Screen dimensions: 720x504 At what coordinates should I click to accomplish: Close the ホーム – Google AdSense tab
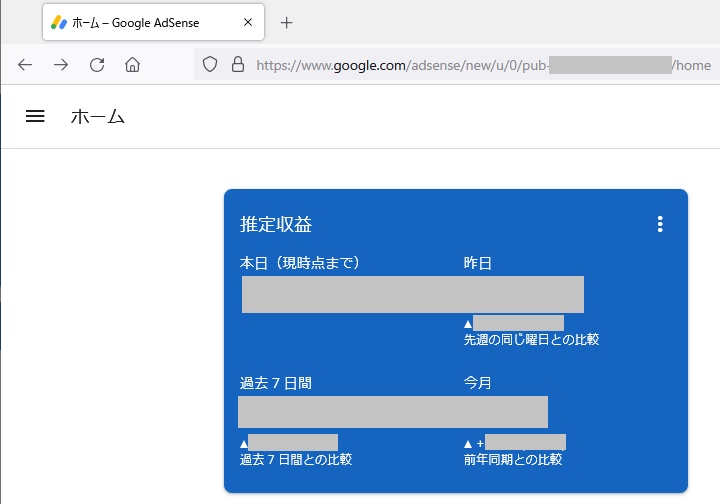246,22
